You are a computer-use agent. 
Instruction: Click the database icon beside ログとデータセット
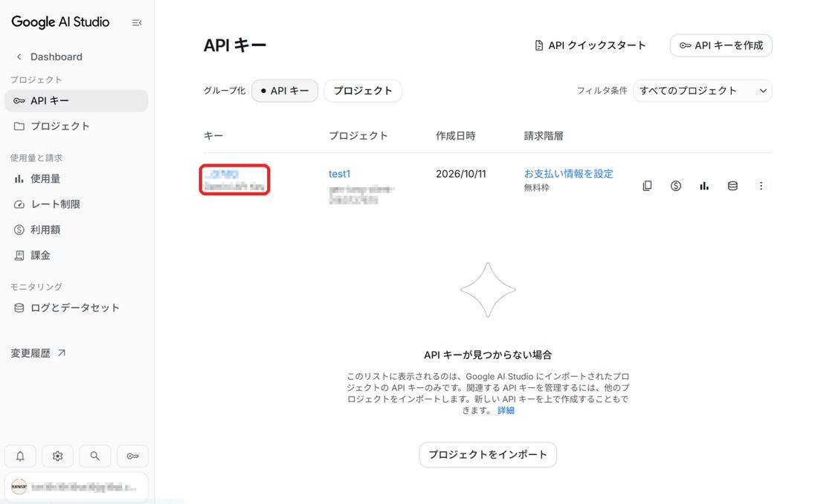[x=19, y=308]
